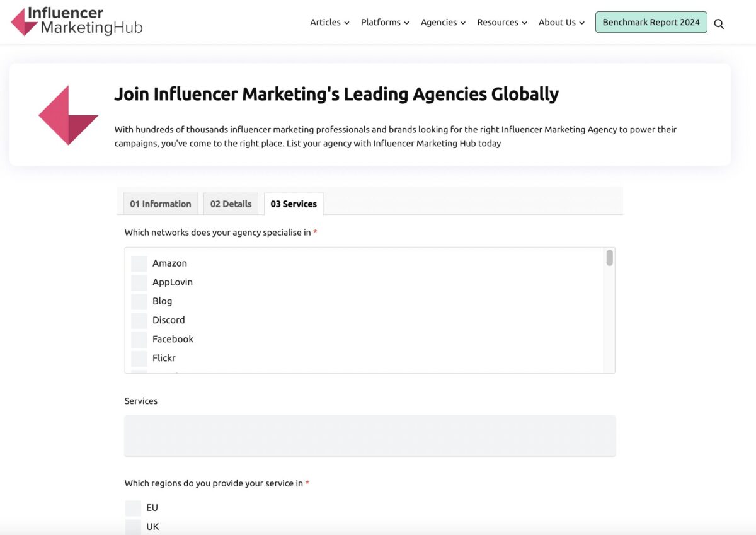The image size is (756, 535).
Task: Tick the UK region checkbox
Action: click(x=133, y=527)
